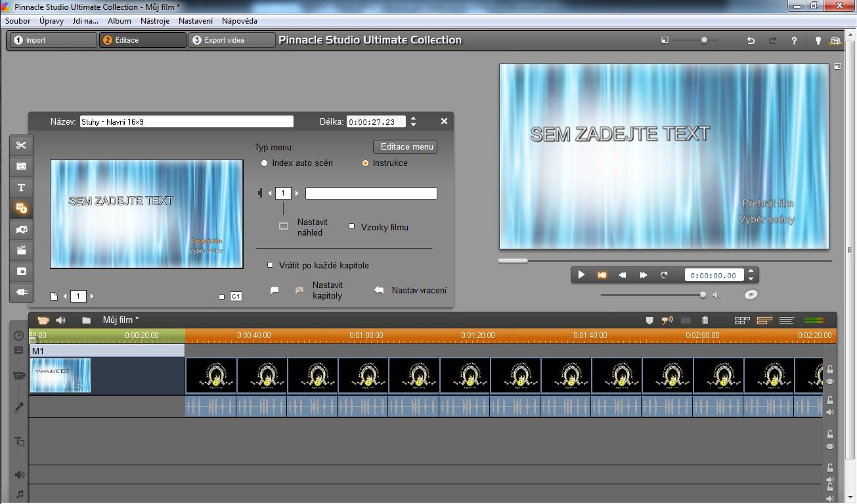Click the Undo arrow icon
The image size is (857, 504).
(751, 40)
